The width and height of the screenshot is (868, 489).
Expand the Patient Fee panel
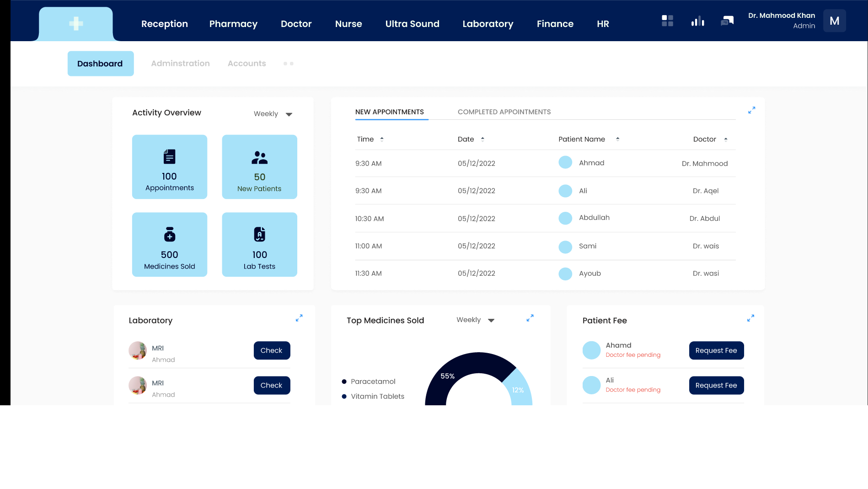pyautogui.click(x=750, y=318)
